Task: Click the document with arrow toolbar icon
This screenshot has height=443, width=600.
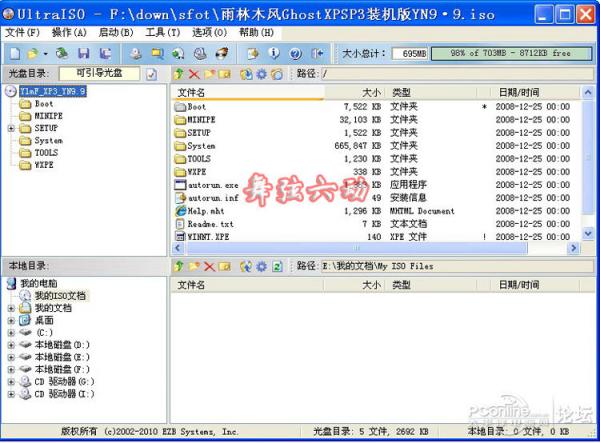Action: 253,54
